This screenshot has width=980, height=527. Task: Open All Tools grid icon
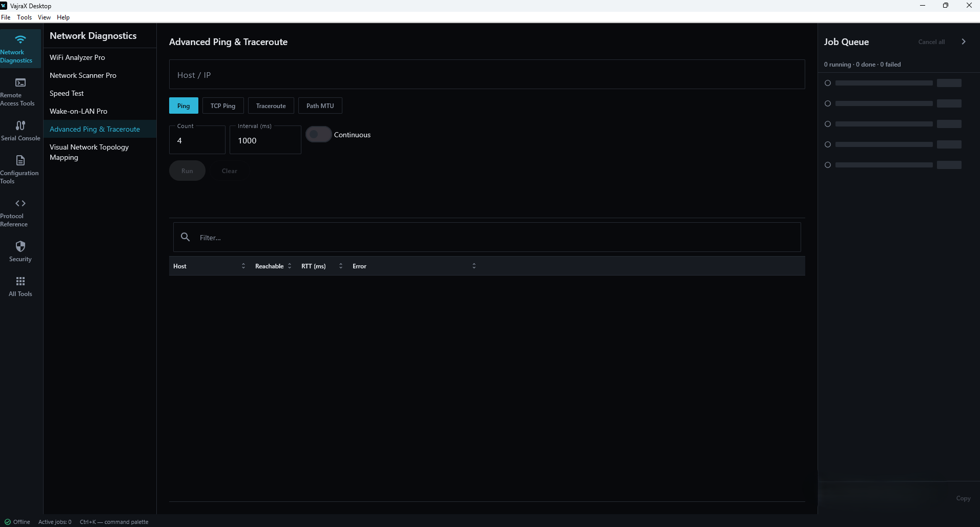tap(21, 281)
